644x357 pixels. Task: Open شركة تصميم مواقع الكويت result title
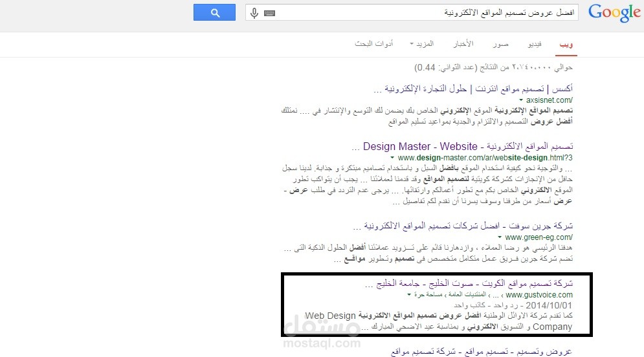469,283
